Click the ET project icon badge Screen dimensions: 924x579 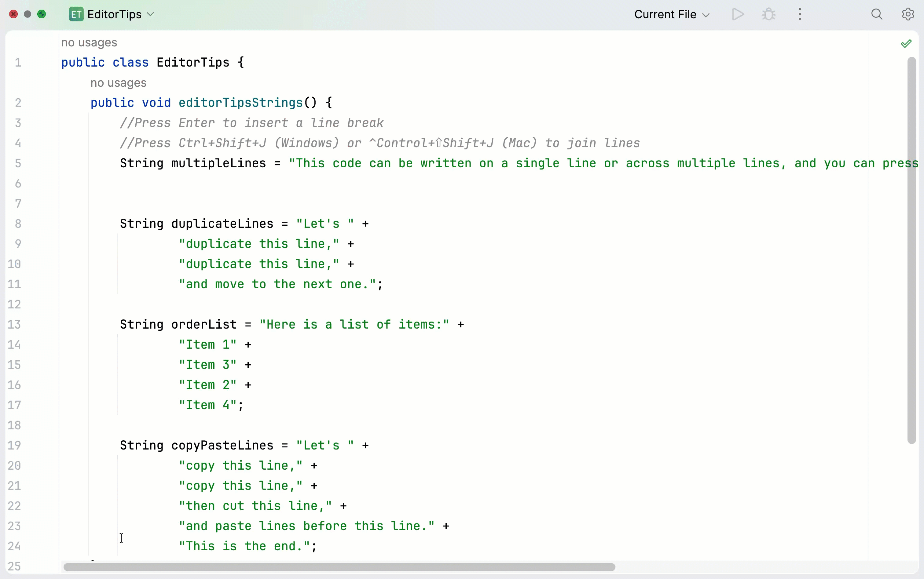(76, 15)
